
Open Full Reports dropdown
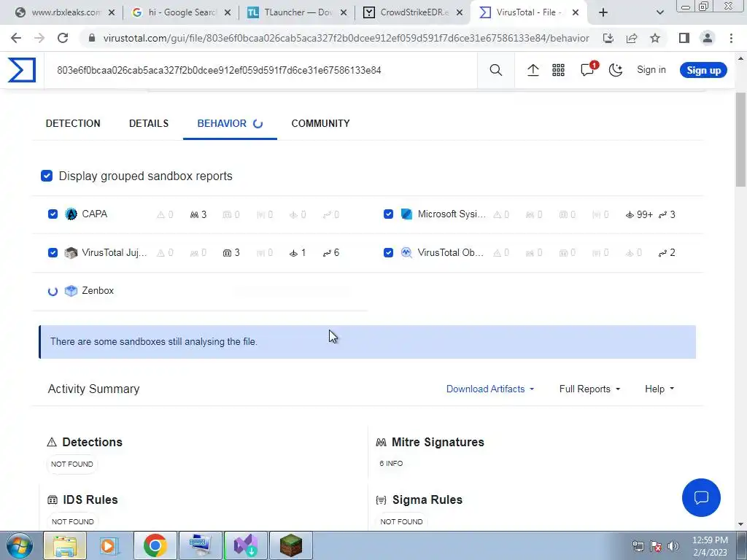(x=589, y=389)
